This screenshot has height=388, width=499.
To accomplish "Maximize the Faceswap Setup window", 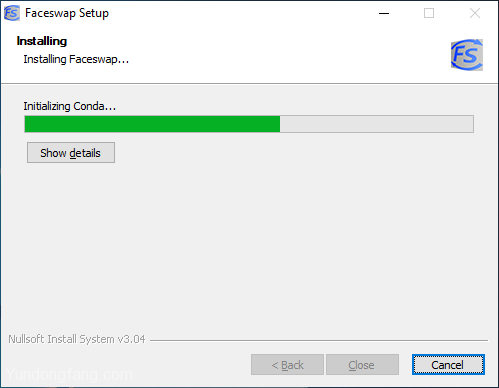I will click(429, 13).
